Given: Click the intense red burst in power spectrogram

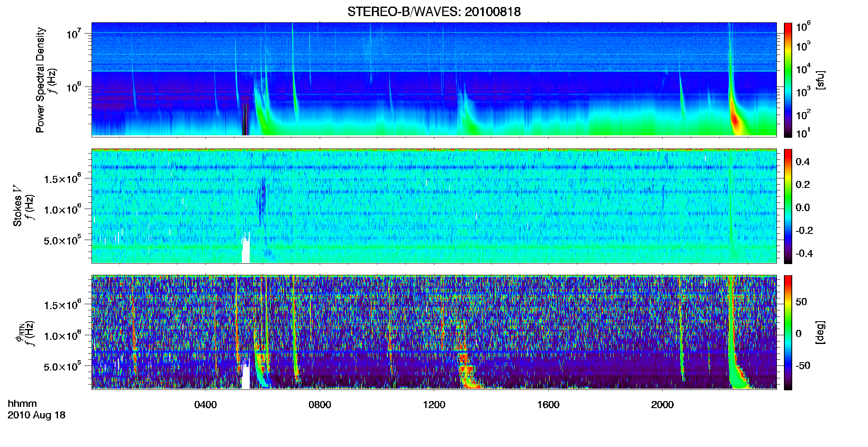Looking at the screenshot, I should pyautogui.click(x=735, y=120).
